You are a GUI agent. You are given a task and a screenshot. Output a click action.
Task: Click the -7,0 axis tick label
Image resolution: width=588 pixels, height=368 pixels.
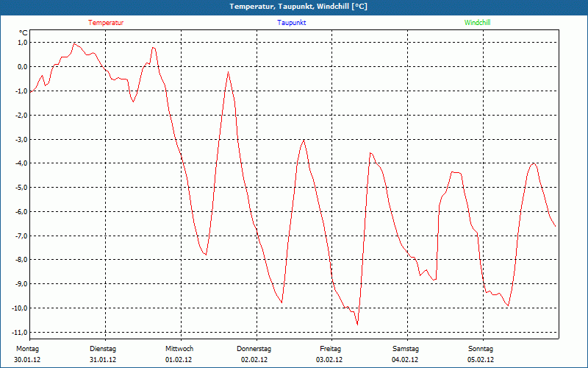click(21, 236)
